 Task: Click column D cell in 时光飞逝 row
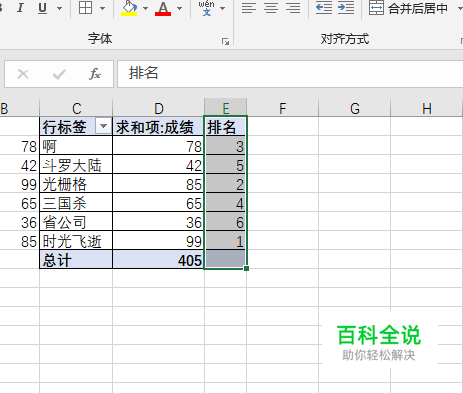(158, 240)
